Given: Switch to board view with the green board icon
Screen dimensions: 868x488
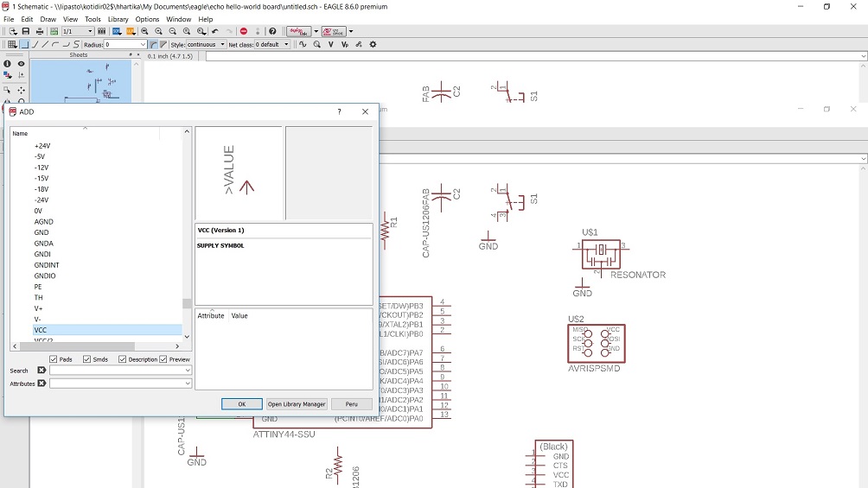Looking at the screenshot, I should [54, 32].
